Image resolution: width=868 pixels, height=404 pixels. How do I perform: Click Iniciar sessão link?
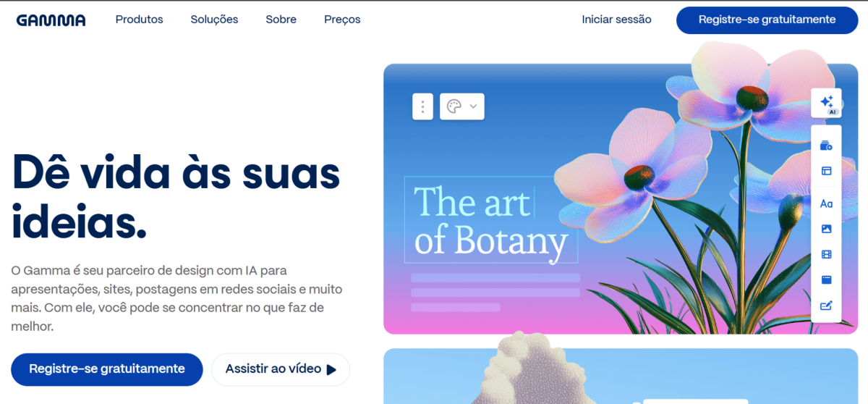pos(616,20)
